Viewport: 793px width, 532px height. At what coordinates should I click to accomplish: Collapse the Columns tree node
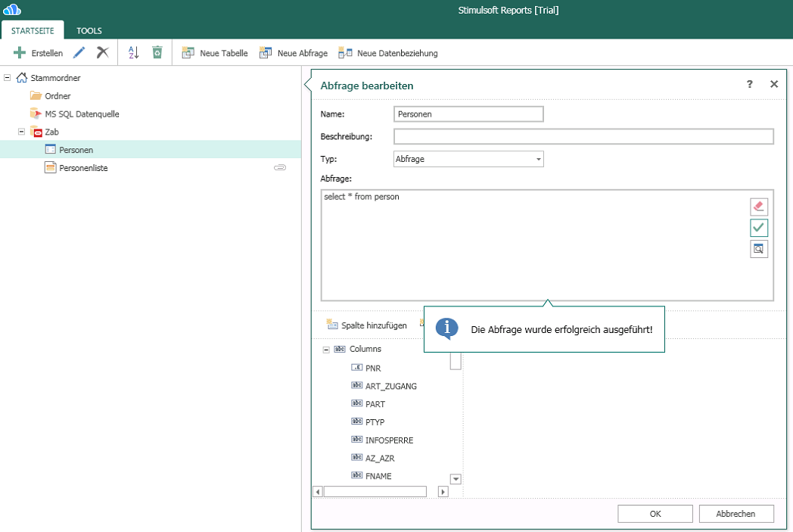coord(326,350)
